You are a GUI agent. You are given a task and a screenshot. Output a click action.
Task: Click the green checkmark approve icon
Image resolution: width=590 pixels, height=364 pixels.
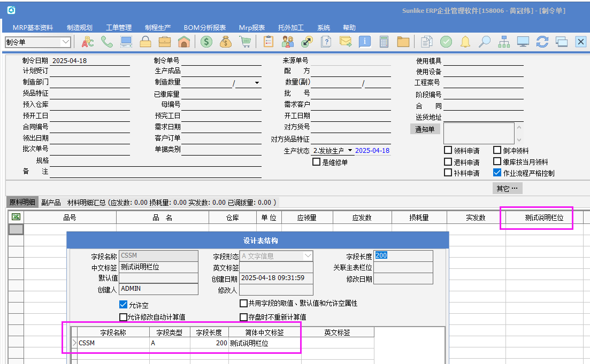pos(446,42)
